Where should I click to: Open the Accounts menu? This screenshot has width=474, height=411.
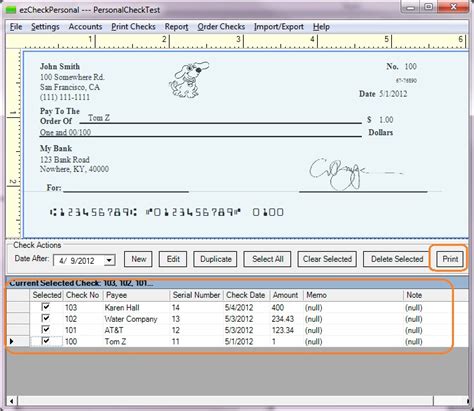[85, 27]
